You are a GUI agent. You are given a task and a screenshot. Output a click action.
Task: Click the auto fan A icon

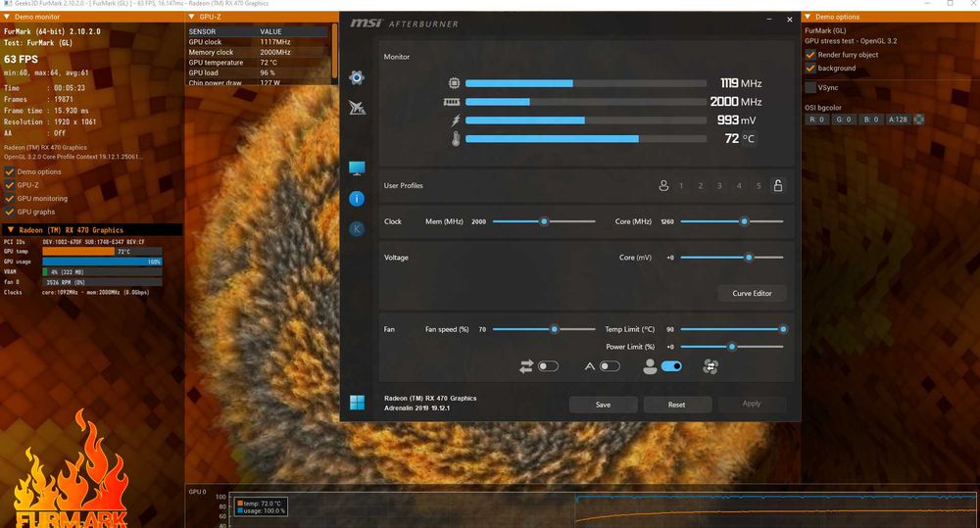tap(589, 366)
